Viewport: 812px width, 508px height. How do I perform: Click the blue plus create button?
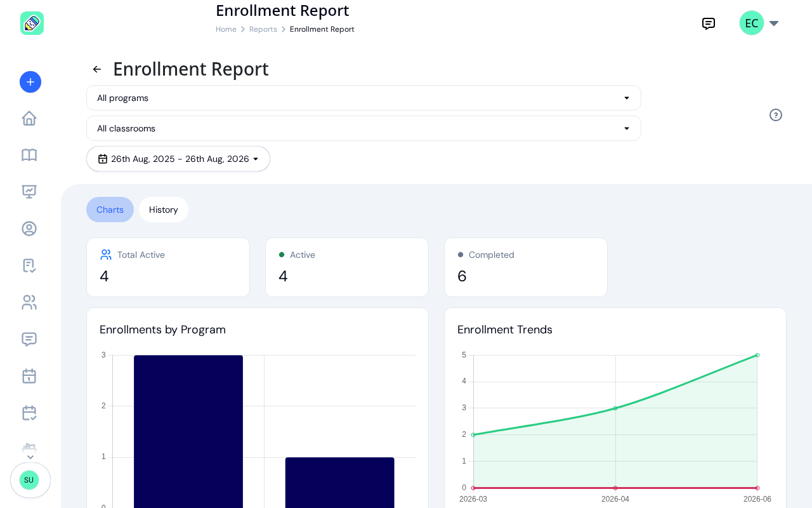point(30,82)
